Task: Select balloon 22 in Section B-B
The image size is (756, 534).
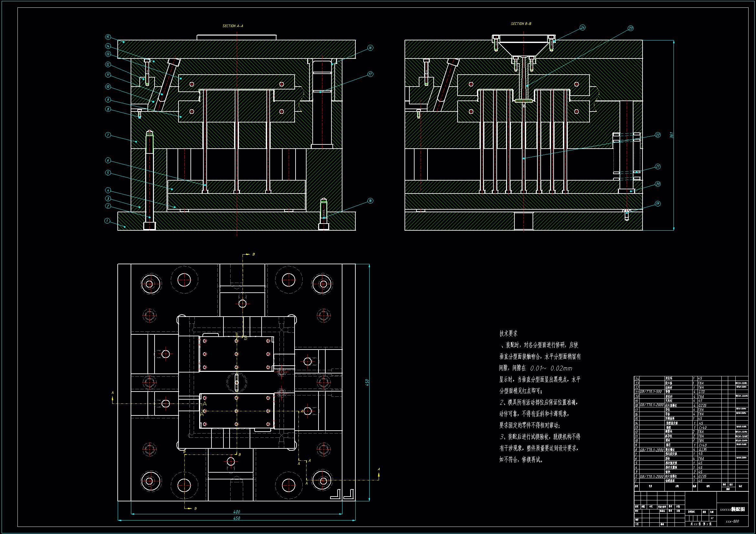Action: [x=658, y=135]
